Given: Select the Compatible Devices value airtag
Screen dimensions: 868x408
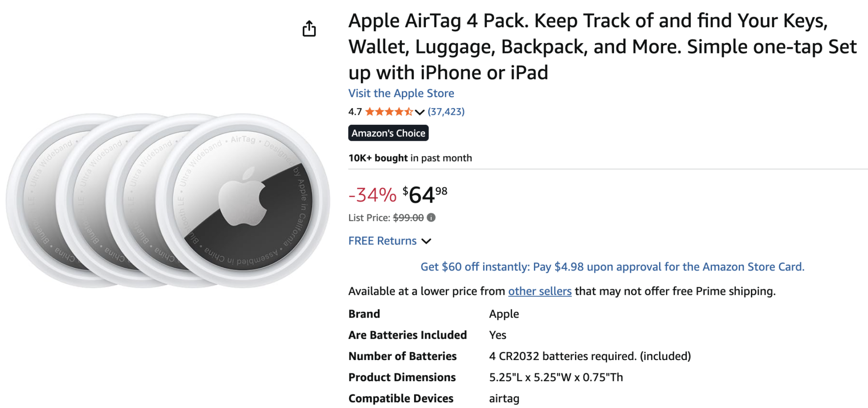Looking at the screenshot, I should click(x=504, y=399).
